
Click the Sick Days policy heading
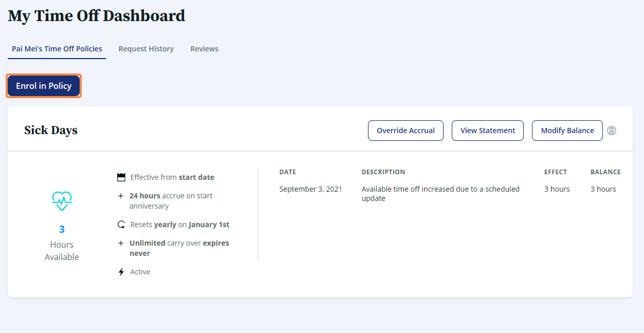click(x=51, y=130)
